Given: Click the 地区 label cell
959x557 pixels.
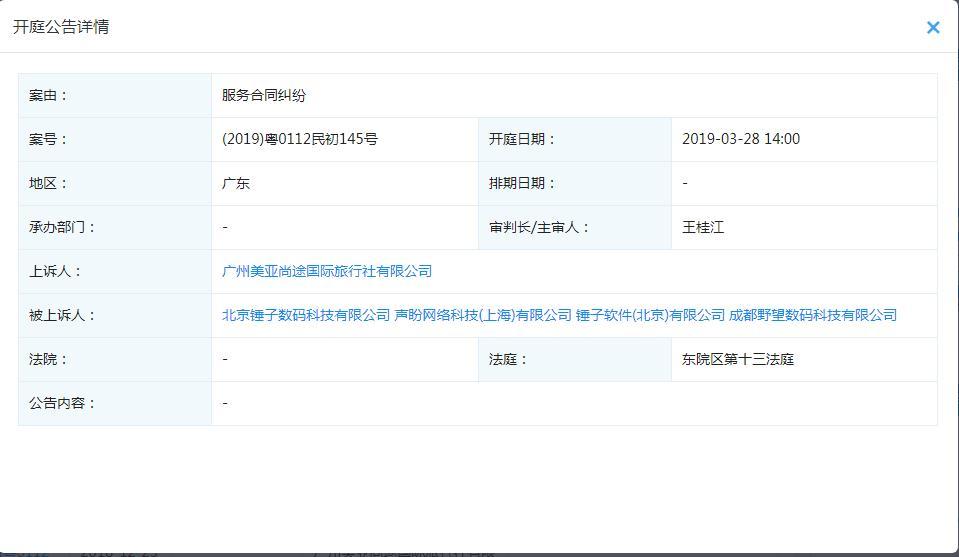Looking at the screenshot, I should click(115, 183).
